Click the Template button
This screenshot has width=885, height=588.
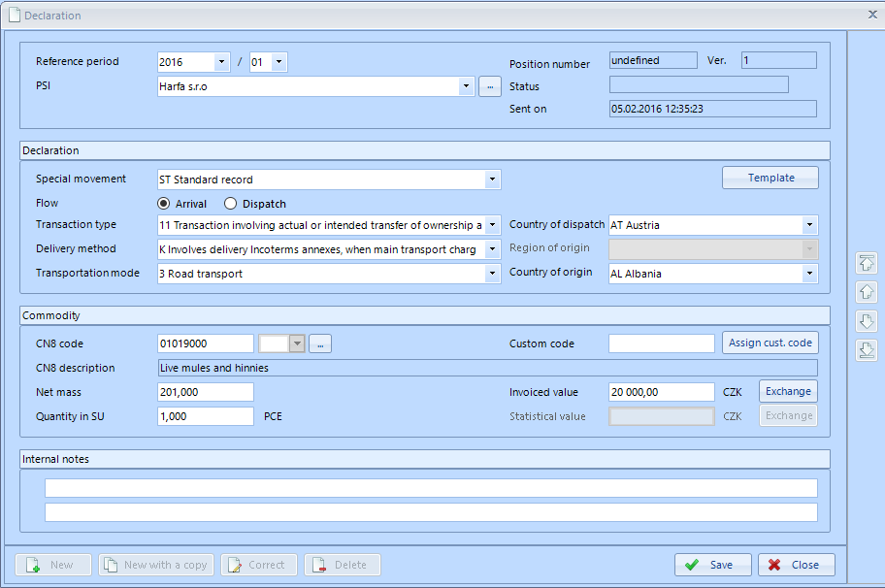tap(770, 178)
